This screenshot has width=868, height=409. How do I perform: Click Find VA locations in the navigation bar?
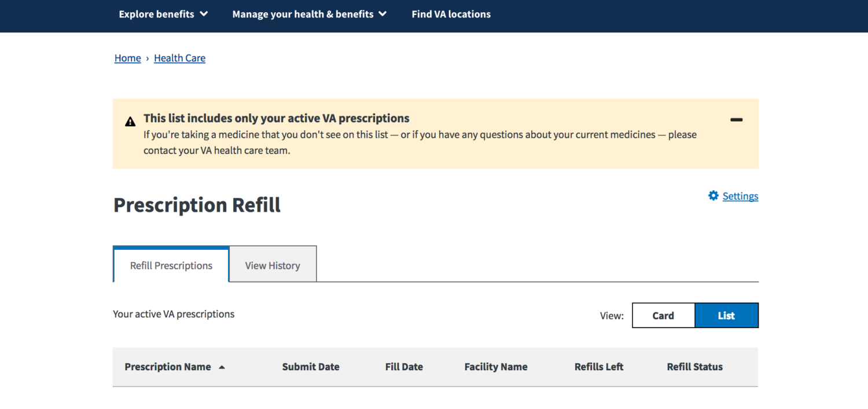coord(451,14)
